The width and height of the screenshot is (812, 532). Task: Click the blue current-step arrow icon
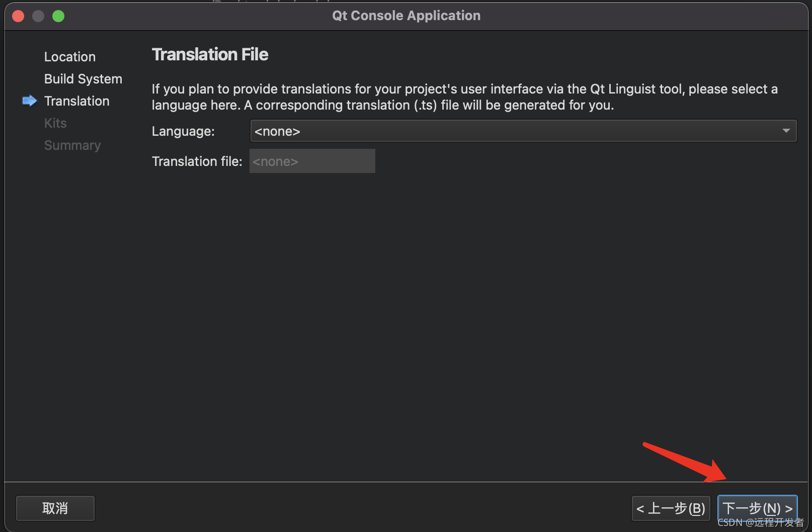[x=30, y=101]
